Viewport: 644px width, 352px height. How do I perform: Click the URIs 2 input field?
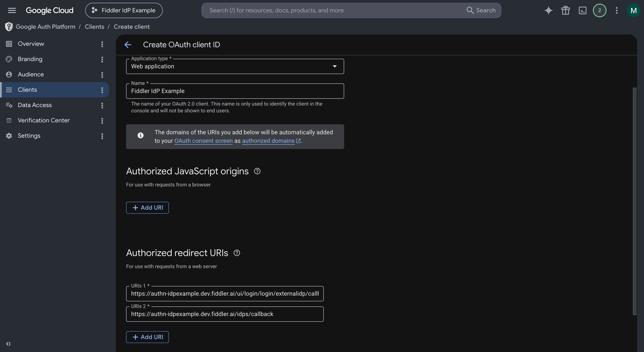tap(225, 314)
